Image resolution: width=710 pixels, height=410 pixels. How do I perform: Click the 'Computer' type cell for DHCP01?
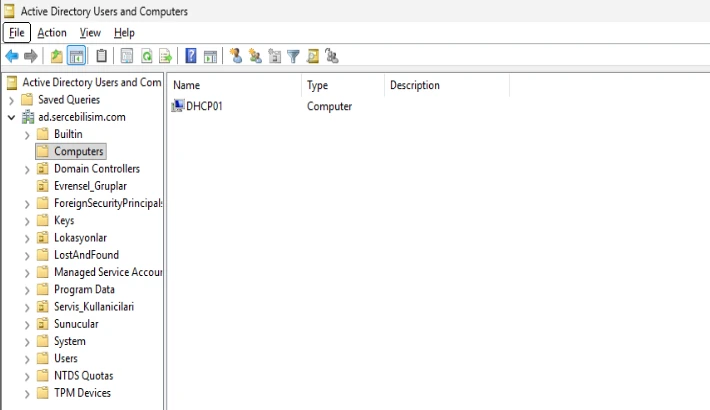(x=329, y=106)
